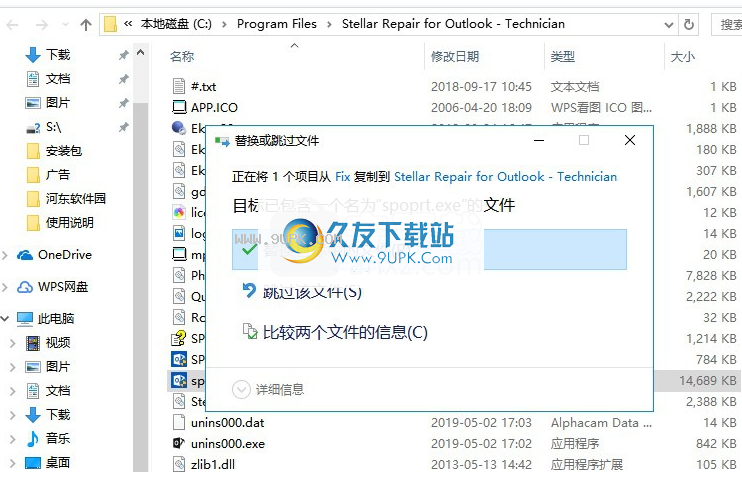This screenshot has width=742, height=483.
Task: Sort by the 类型 column header
Action: click(563, 57)
